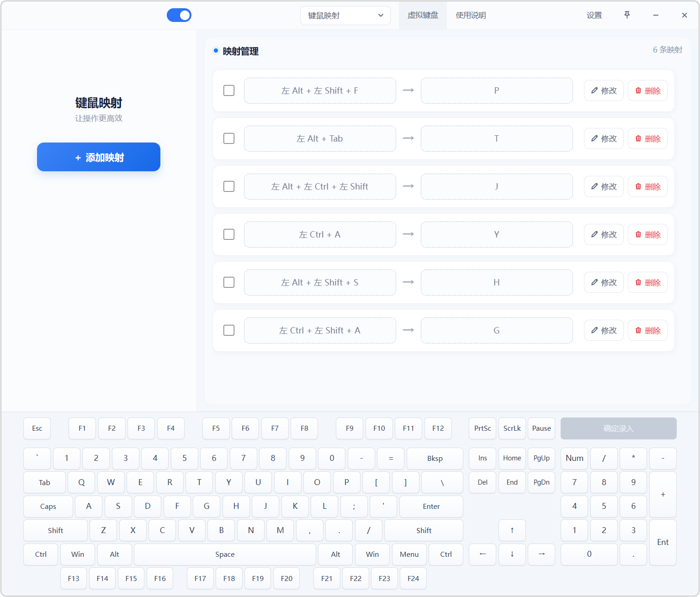Viewport: 700px width, 597px height.
Task: Open the 键鼠映射 mode dropdown
Action: (345, 16)
